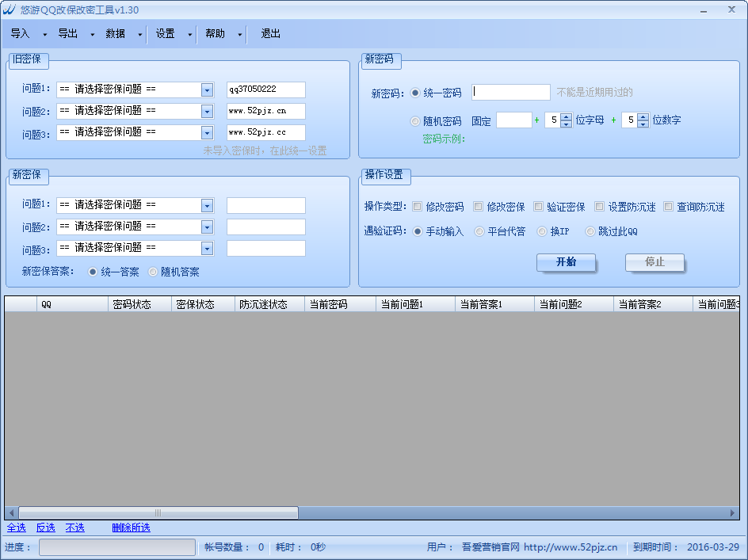Click the 退出 menu item
The image size is (748, 560).
(271, 34)
